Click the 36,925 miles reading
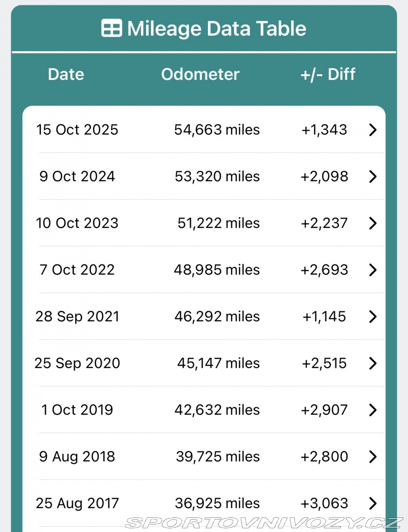Viewport: 408px width, 532px height. coord(217,503)
